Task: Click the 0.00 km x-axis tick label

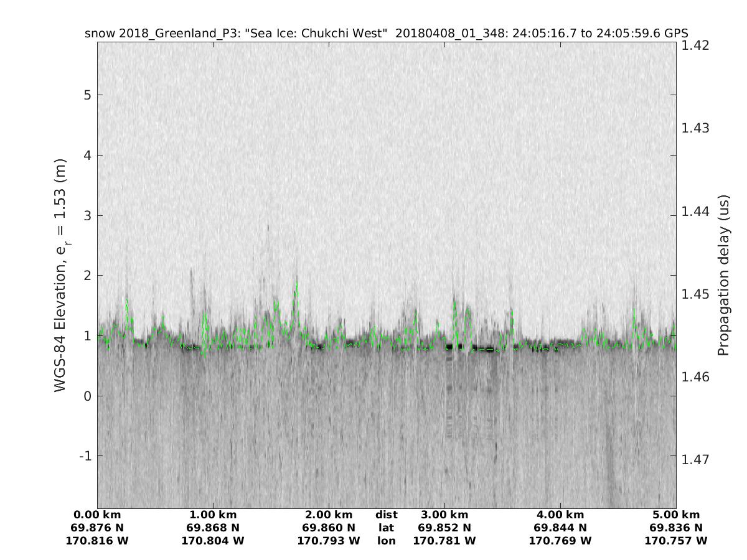Action: [x=97, y=515]
